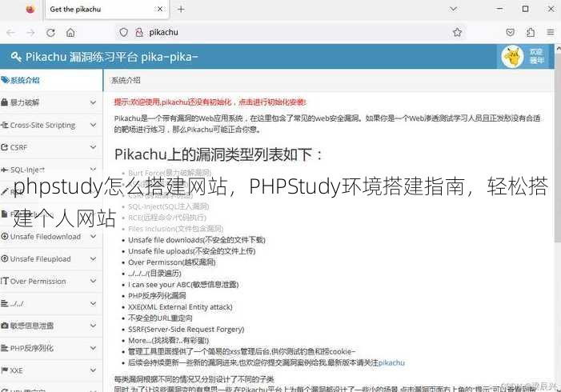The height and width of the screenshot is (392, 561).
Task: Click the 'Unsafe file uploads' list item
Action: click(x=192, y=251)
